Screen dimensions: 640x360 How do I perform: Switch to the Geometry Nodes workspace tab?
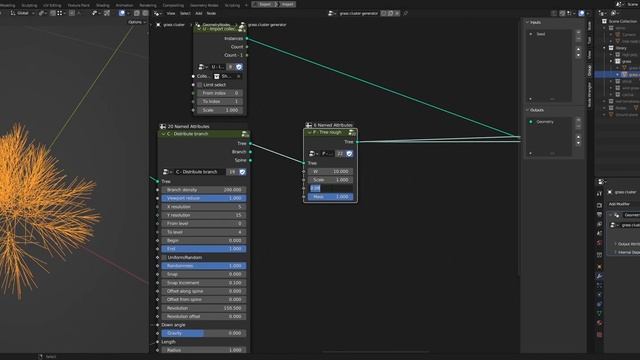(x=204, y=5)
